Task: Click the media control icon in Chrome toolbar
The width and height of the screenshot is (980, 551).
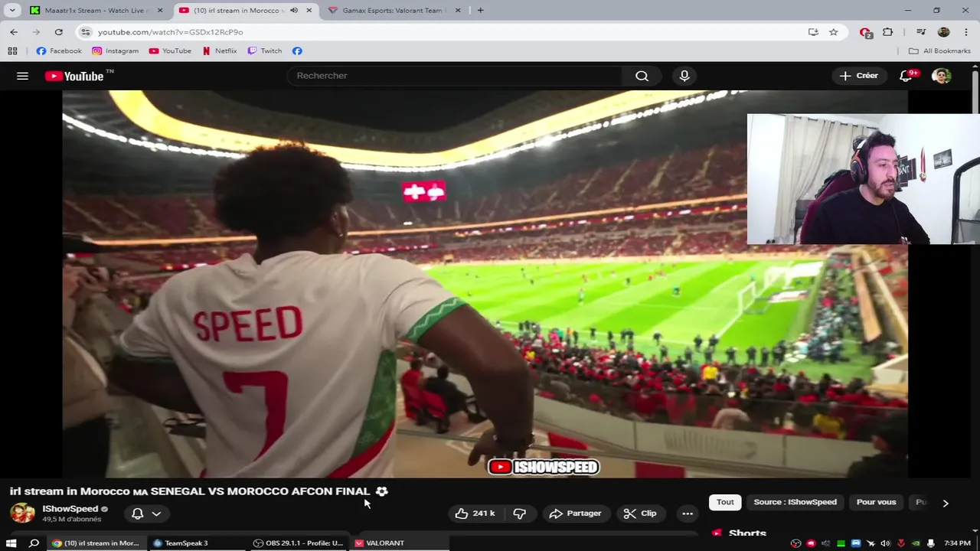Action: pos(921,31)
